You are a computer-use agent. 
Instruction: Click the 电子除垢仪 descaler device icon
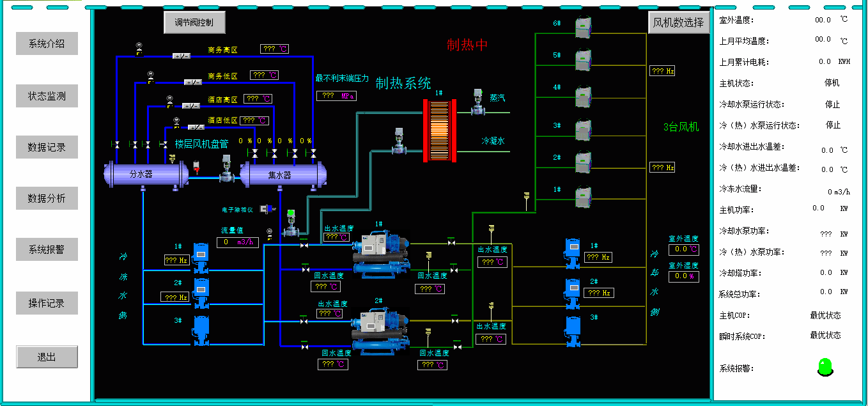270,208
